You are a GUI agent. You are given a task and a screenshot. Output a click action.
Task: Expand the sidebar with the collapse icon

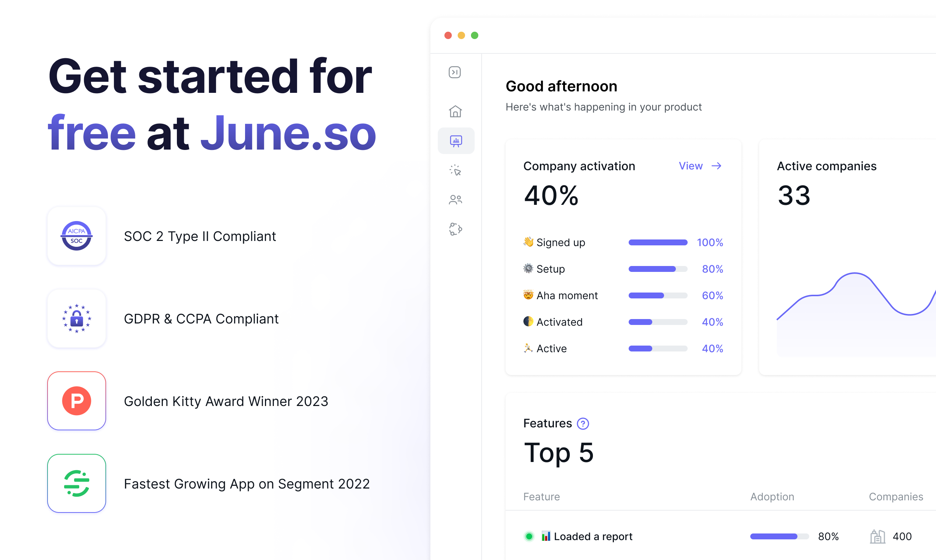tap(455, 72)
